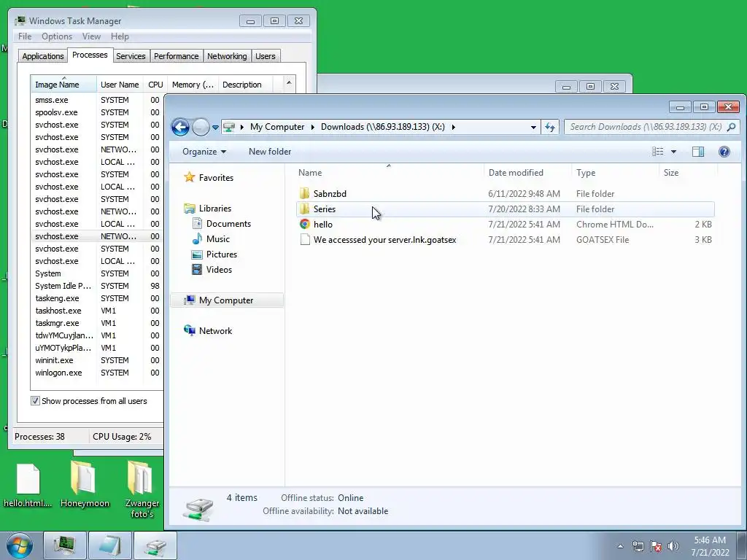Select My Computer in navigation pane
This screenshot has width=747, height=560.
pos(227,300)
